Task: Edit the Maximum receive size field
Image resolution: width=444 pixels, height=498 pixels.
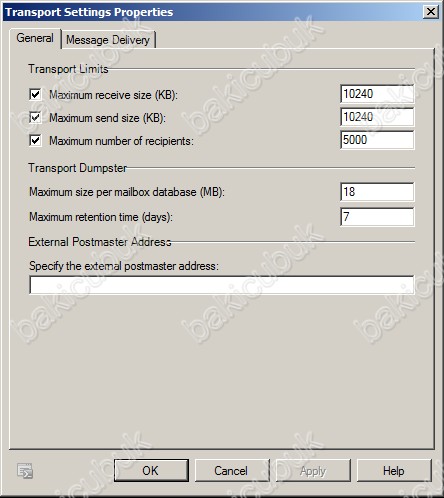Action: [377, 94]
